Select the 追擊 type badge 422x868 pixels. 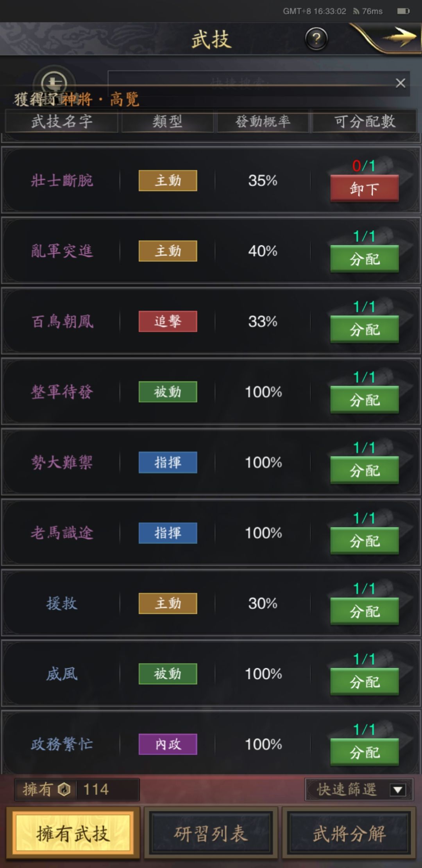click(168, 321)
